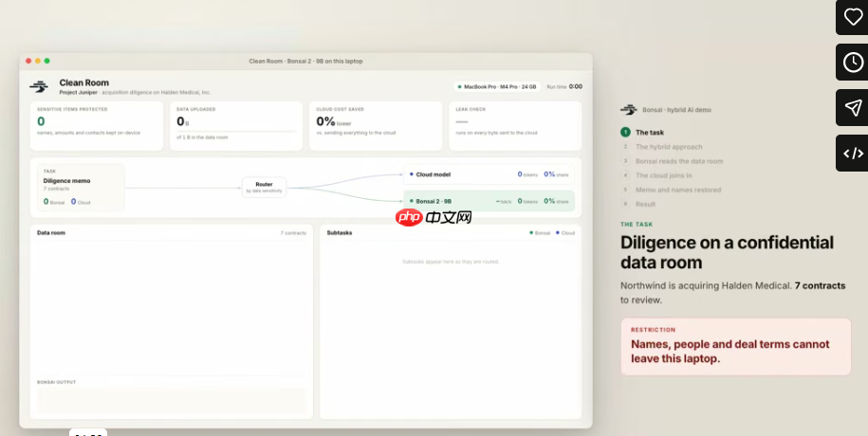Click the MacBook Pro M4 Pro device badge

tap(497, 87)
